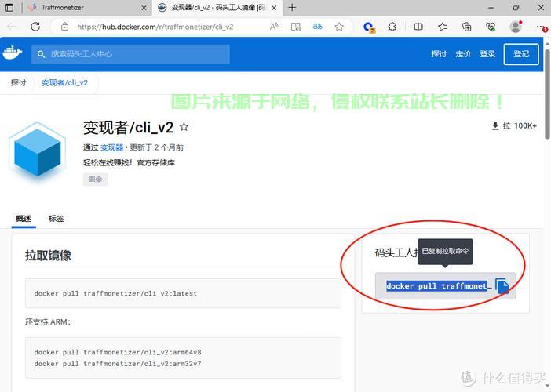This screenshot has width=551, height=392.
Task: Open a new browser tab
Action: coord(292,8)
